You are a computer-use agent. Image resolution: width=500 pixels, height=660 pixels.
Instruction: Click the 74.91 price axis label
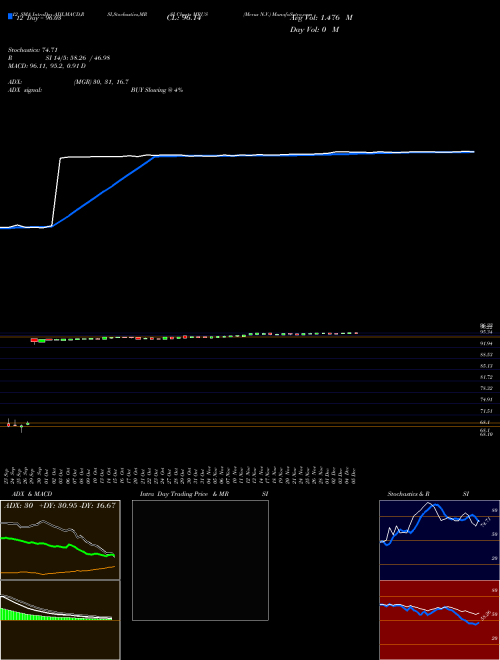coord(486,399)
